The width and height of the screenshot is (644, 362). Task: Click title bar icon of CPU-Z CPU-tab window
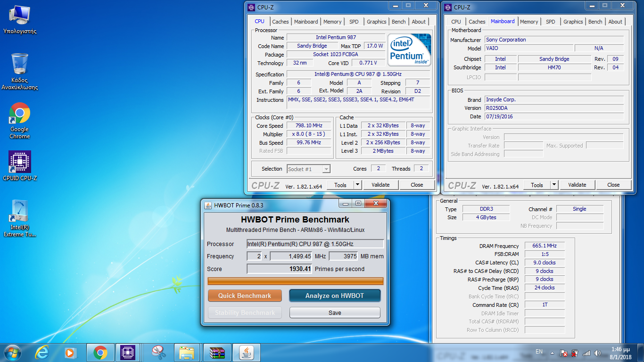coord(252,7)
